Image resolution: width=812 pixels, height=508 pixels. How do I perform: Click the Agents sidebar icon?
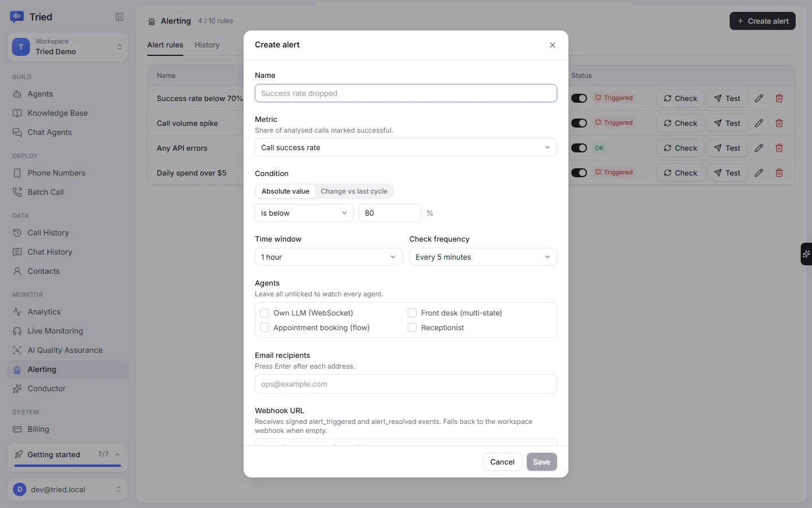(17, 94)
